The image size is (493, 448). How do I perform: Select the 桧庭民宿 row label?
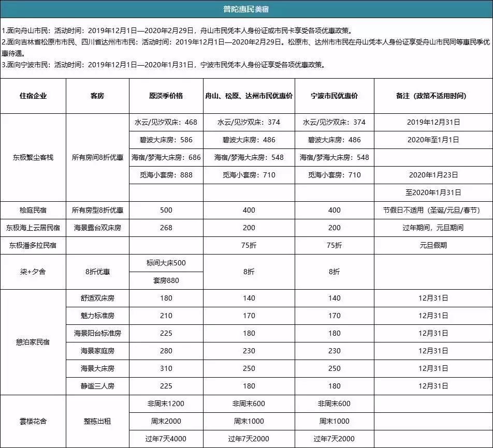tap(34, 210)
